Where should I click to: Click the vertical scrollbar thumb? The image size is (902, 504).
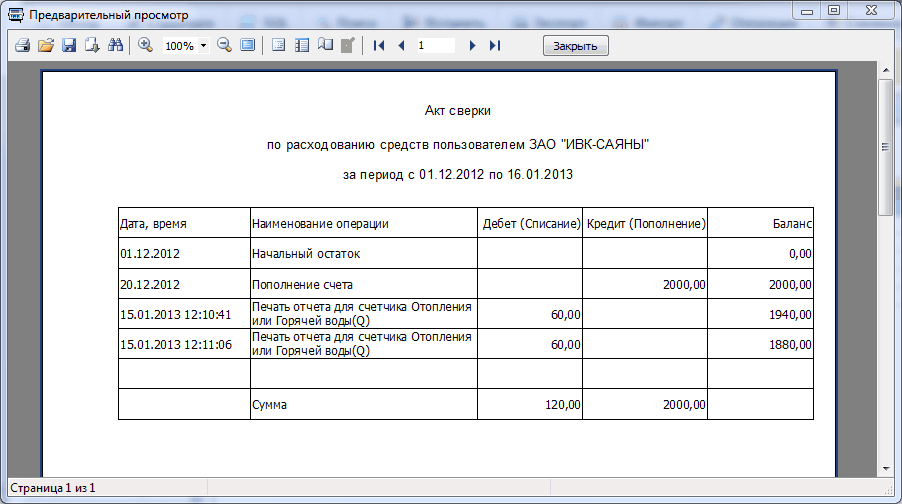886,147
